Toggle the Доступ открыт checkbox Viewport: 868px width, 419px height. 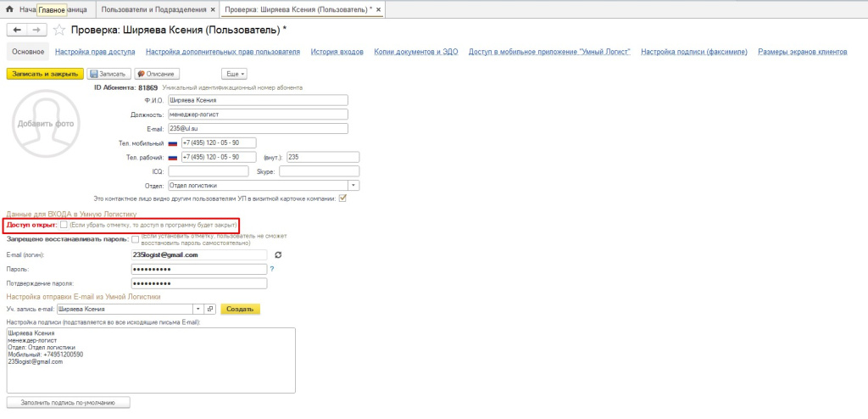[64, 225]
